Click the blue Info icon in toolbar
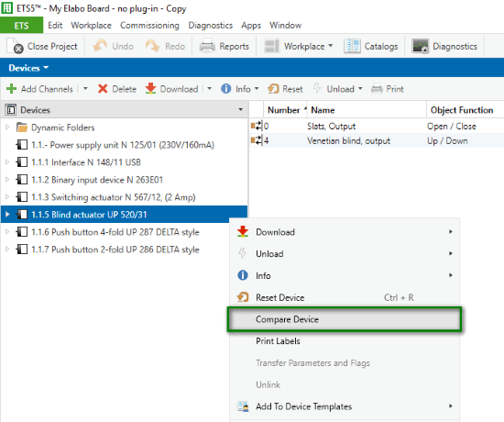504x422 pixels. (x=226, y=89)
